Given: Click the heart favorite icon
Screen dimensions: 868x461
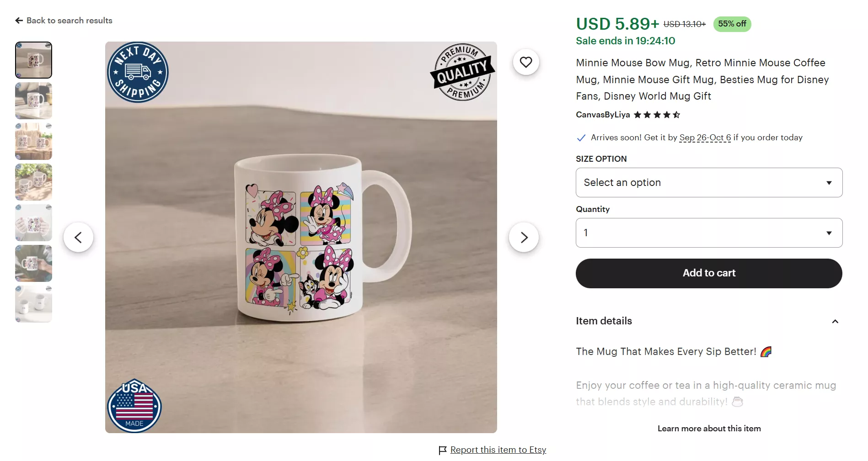Looking at the screenshot, I should coord(526,62).
